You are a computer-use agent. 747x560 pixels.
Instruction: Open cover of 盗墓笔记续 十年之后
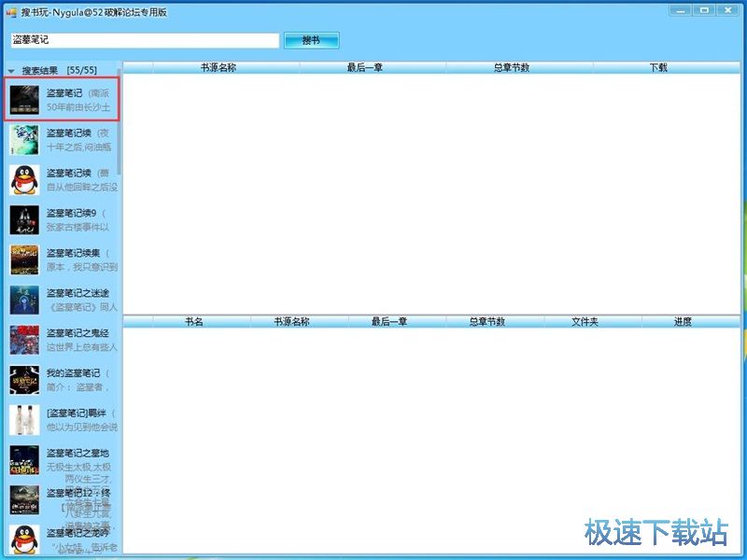[x=24, y=140]
